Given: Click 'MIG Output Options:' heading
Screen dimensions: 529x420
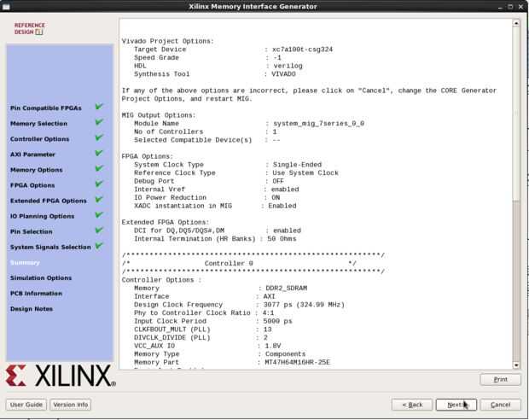Looking at the screenshot, I should coord(158,115).
